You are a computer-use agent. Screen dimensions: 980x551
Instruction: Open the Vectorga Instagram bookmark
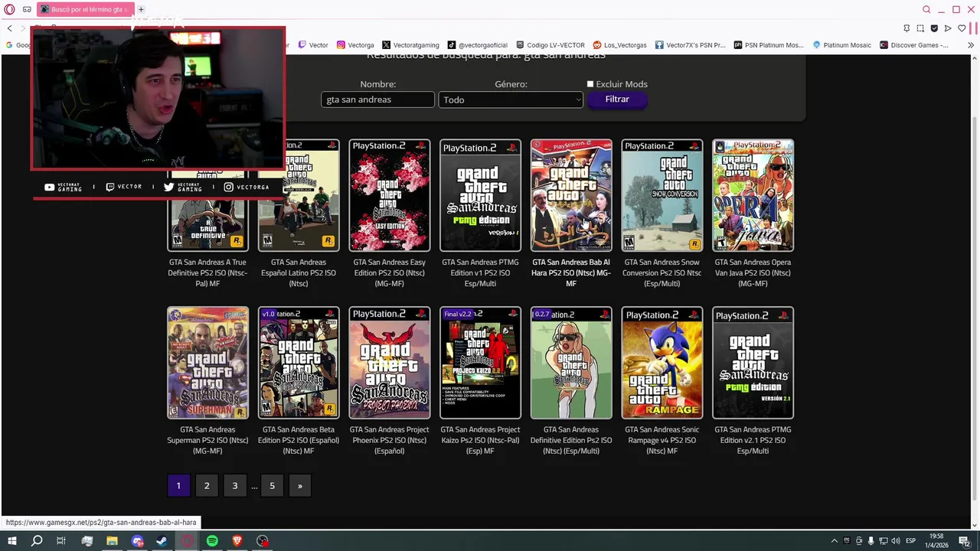tap(355, 45)
